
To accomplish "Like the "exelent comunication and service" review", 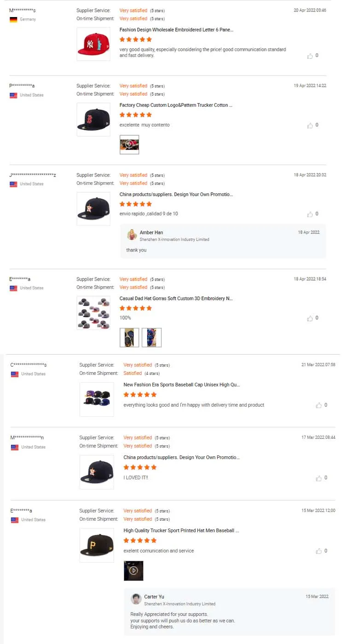I will pyautogui.click(x=319, y=551).
